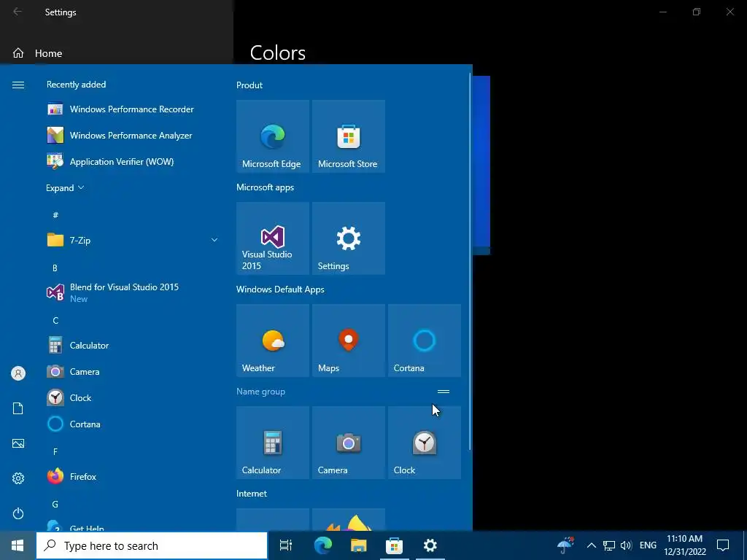Open the Weather tile
747x560 pixels.
273,341
